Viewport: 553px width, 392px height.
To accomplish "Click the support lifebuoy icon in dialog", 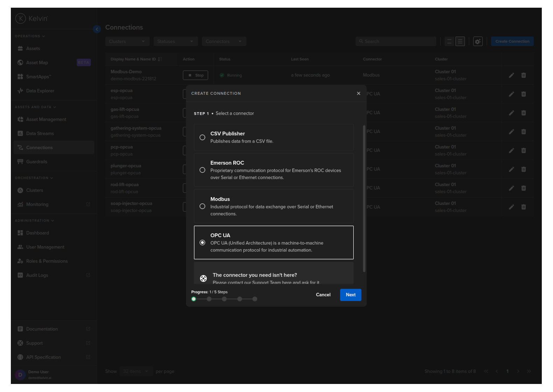I will pyautogui.click(x=203, y=278).
